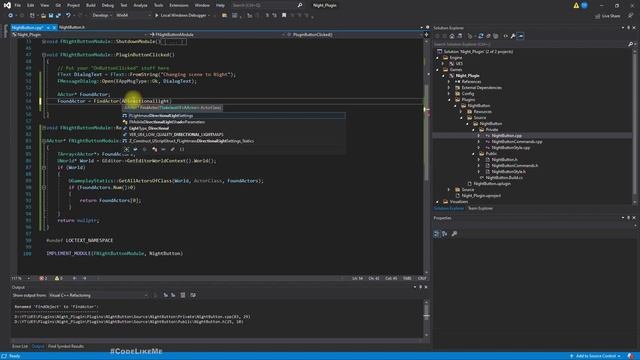Toggle Word Wrap in Output panel
640x360 pixels.
pos(193,295)
